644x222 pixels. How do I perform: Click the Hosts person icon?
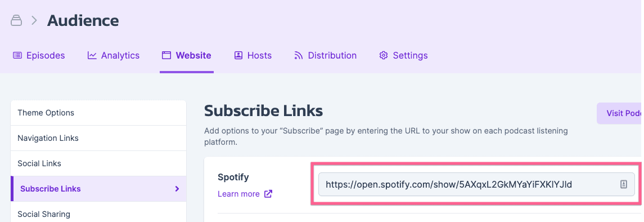coord(238,55)
